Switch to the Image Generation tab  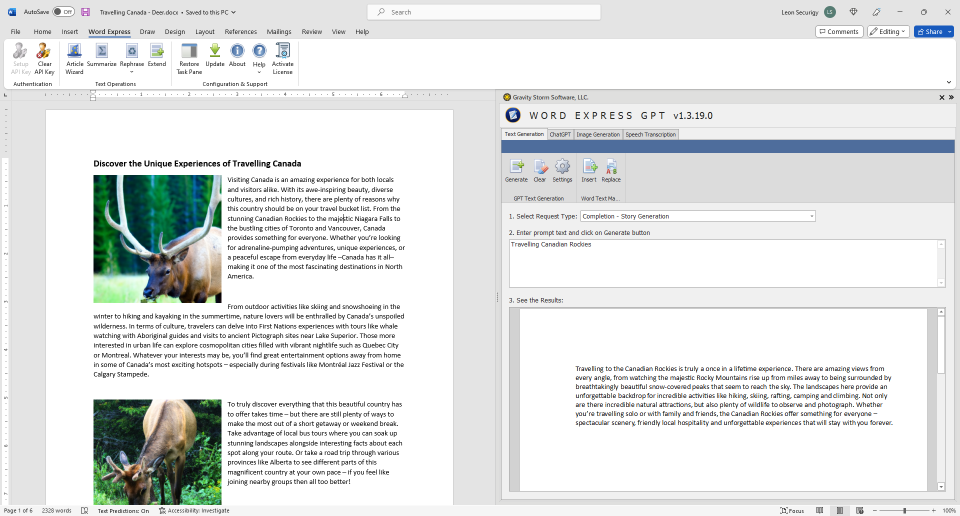pyautogui.click(x=598, y=134)
